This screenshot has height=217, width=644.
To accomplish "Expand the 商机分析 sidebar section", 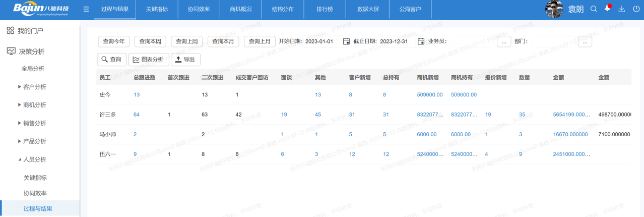I will tap(20, 105).
